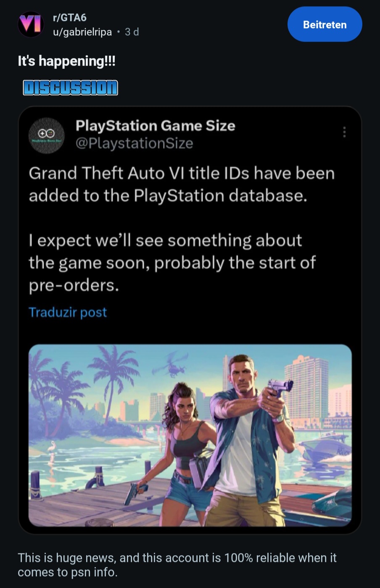Open the post title It's happening!!!
The height and width of the screenshot is (588, 380).
pyautogui.click(x=66, y=61)
